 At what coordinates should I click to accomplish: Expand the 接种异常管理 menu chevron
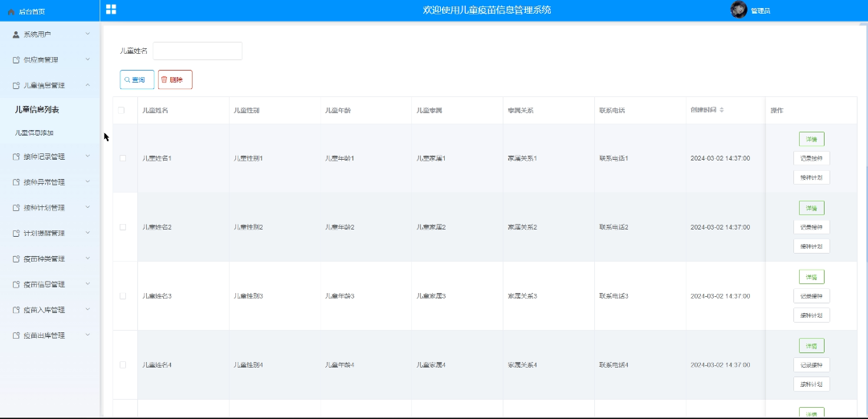(88, 181)
